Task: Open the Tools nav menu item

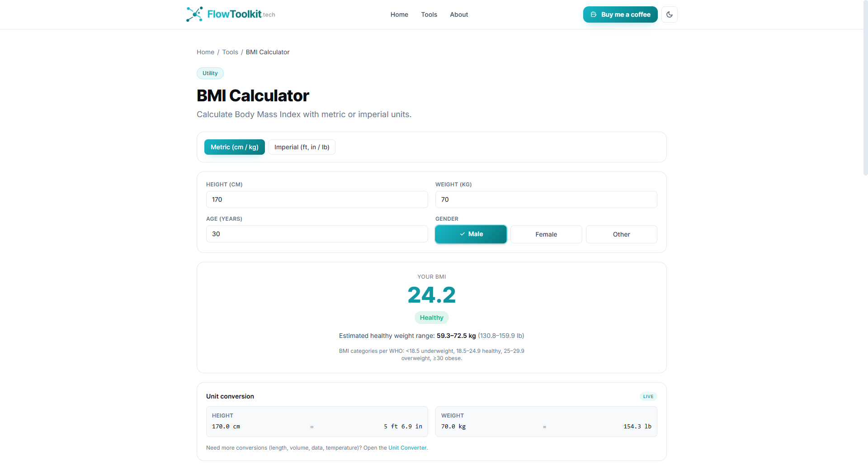Action: pyautogui.click(x=429, y=14)
